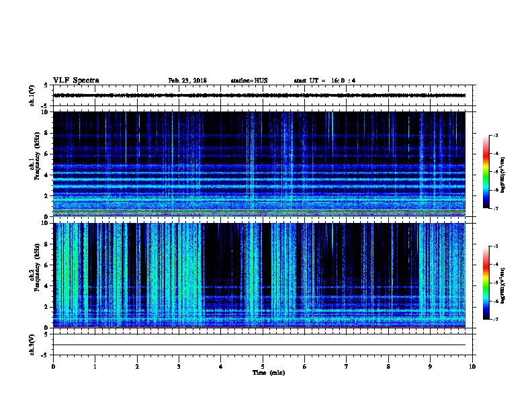532x411 pixels.
Task: Click the ch.2 colorbar's log(PSD) label
Action: tap(503, 286)
